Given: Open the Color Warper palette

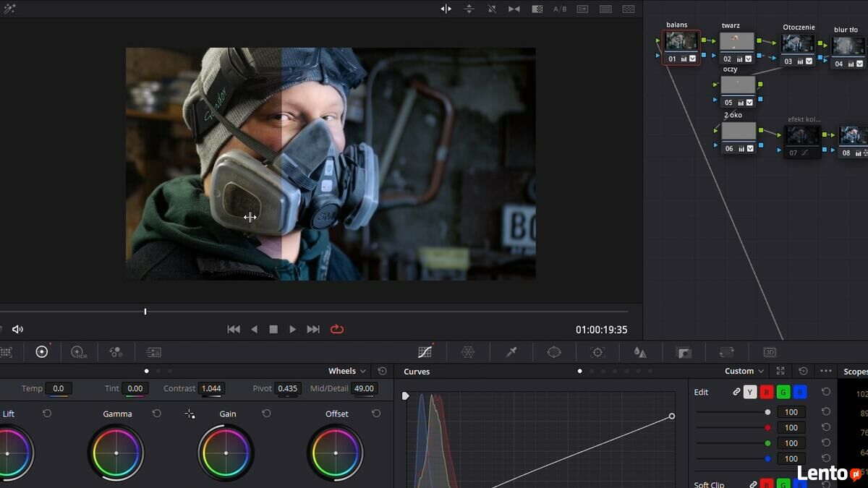Looking at the screenshot, I should (x=468, y=352).
